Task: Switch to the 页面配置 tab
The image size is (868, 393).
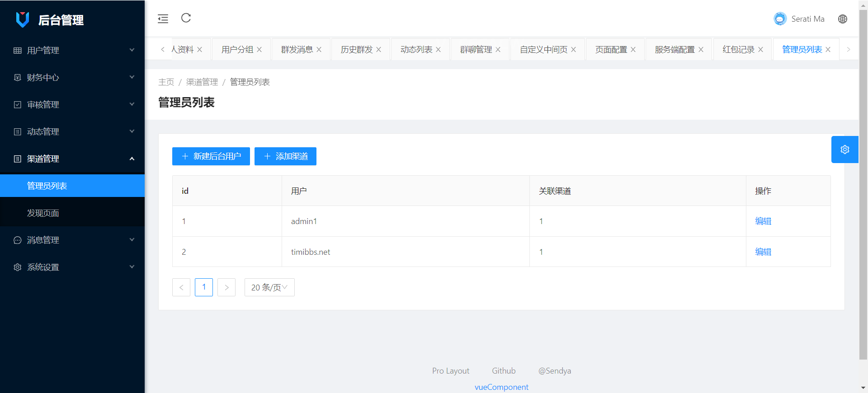Action: coord(611,50)
